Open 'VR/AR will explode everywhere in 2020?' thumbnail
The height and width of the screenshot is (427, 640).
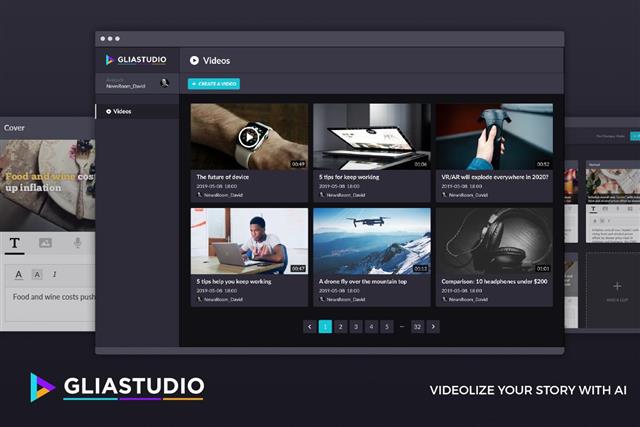pos(494,136)
